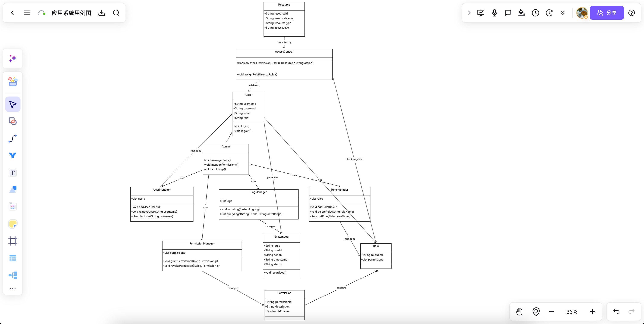The image size is (644, 324).
Task: Insert a table
Action: click(x=13, y=258)
